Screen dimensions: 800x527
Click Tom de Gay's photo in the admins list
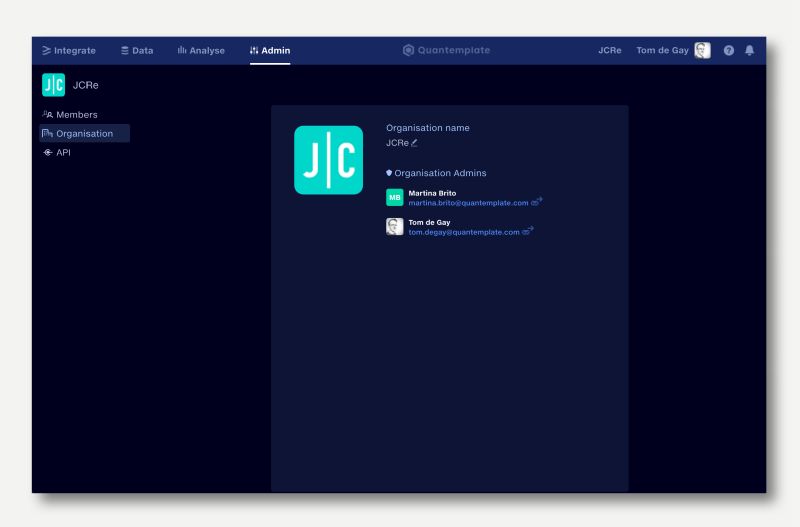[x=394, y=227]
